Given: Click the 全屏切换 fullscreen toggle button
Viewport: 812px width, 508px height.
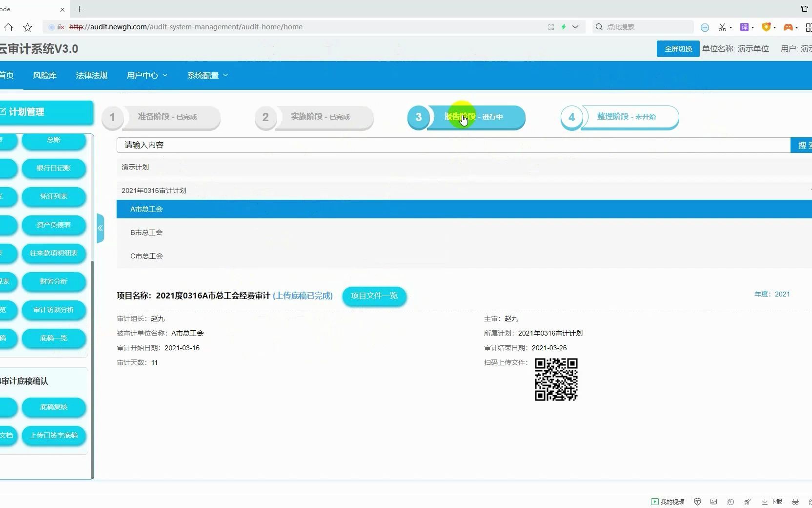Looking at the screenshot, I should (x=678, y=49).
